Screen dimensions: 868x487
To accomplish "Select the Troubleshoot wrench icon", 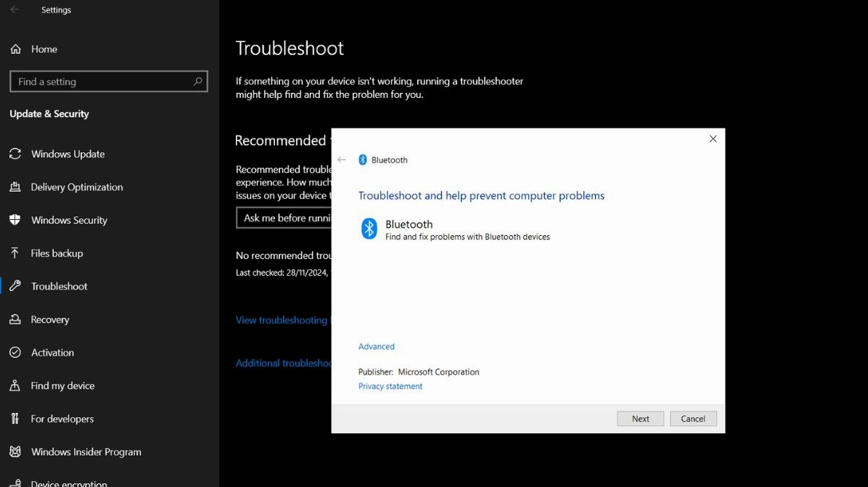I will pos(16,286).
